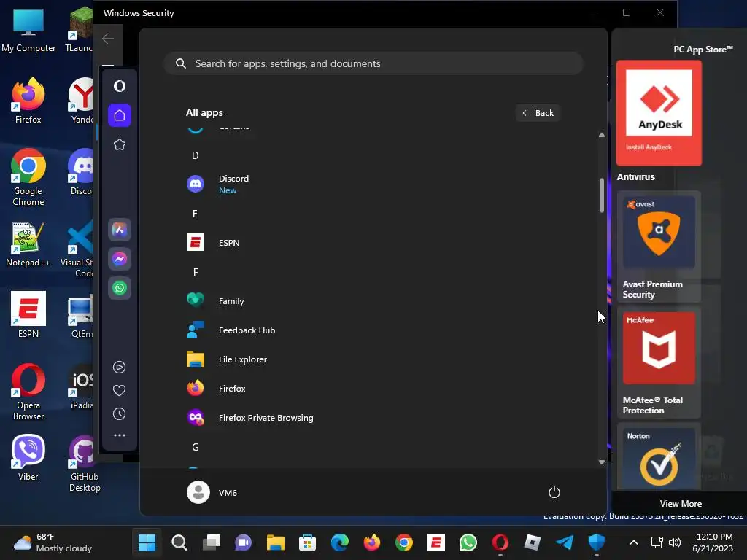Open the VM6 user account menu

click(212, 492)
